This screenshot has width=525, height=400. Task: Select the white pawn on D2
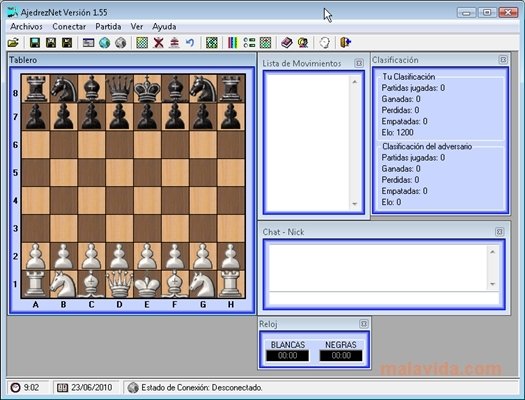coord(119,256)
